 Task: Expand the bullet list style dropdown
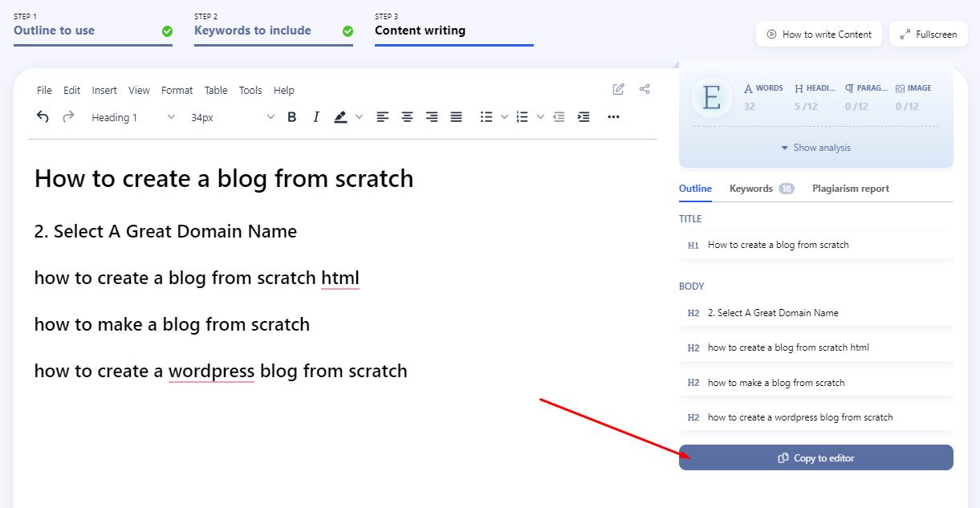coord(504,117)
